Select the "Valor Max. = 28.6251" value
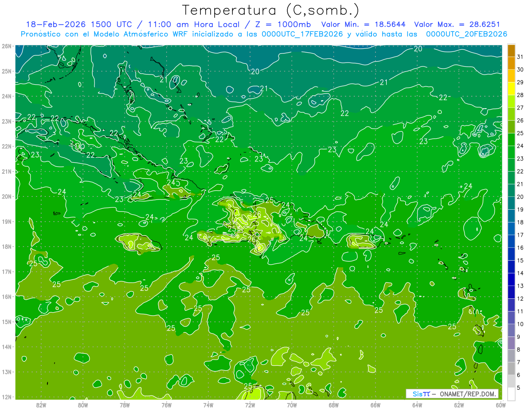The width and height of the screenshot is (532, 411). [x=457, y=24]
